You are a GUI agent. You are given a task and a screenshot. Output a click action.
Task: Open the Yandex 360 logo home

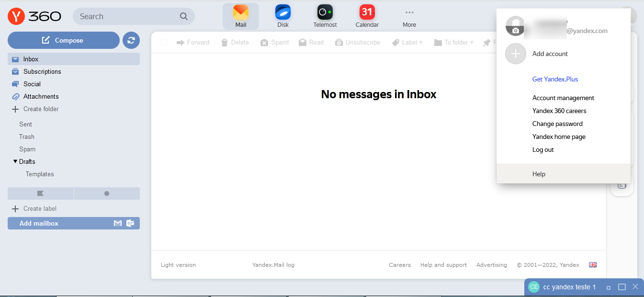pyautogui.click(x=34, y=16)
